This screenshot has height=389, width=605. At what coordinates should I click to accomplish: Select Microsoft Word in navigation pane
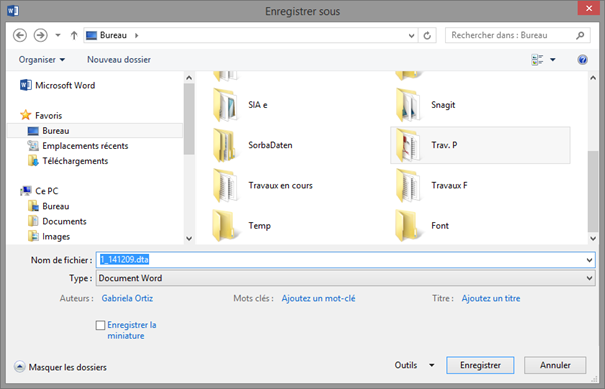(57, 85)
